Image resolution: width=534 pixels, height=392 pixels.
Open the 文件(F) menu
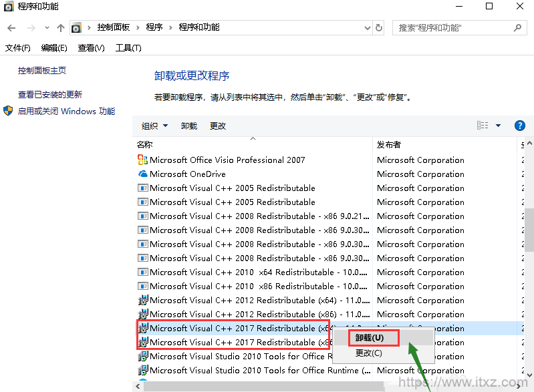click(17, 48)
